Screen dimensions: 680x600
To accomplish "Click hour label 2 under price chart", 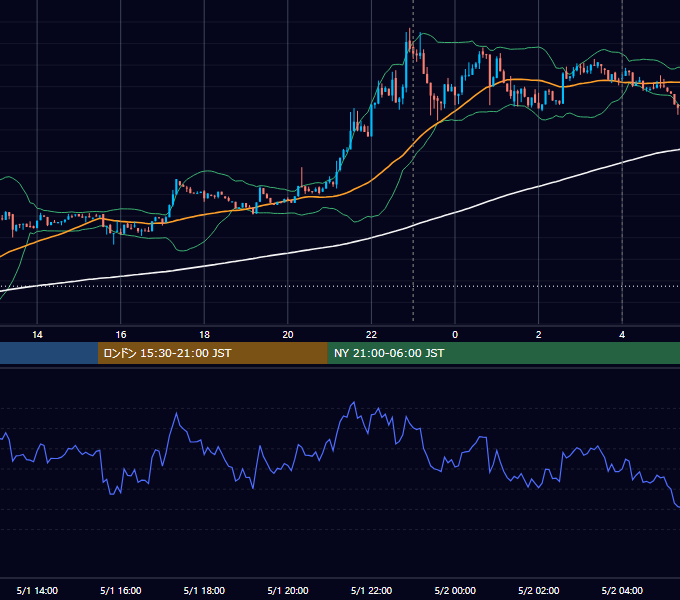I will 539,335.
